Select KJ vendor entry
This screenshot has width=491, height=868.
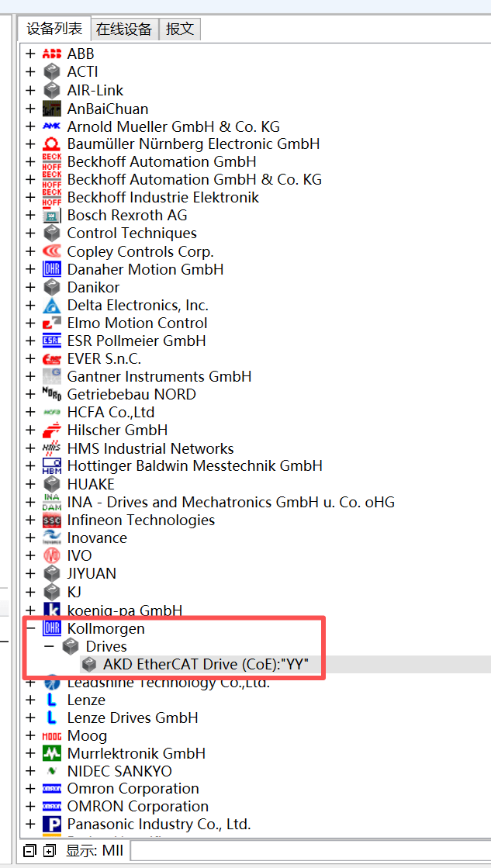coord(74,591)
